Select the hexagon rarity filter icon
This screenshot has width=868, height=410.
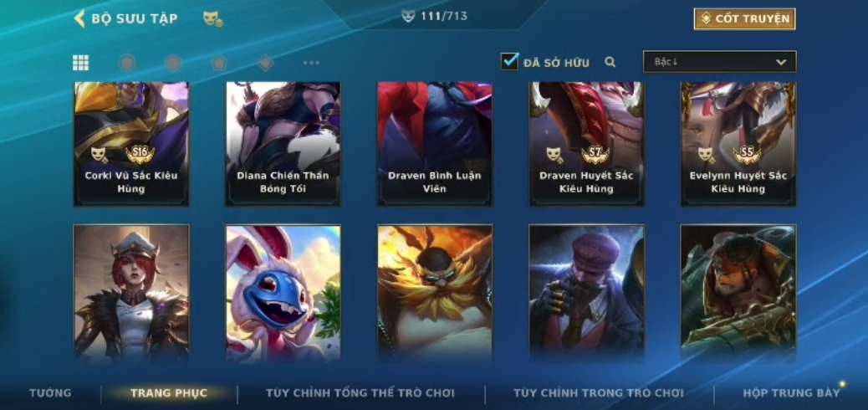pos(173,63)
